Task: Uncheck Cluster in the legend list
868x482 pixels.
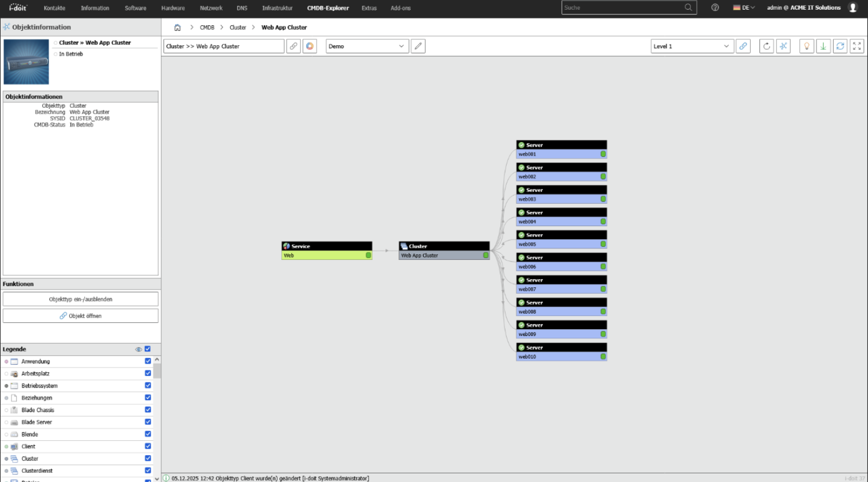Action: point(148,458)
